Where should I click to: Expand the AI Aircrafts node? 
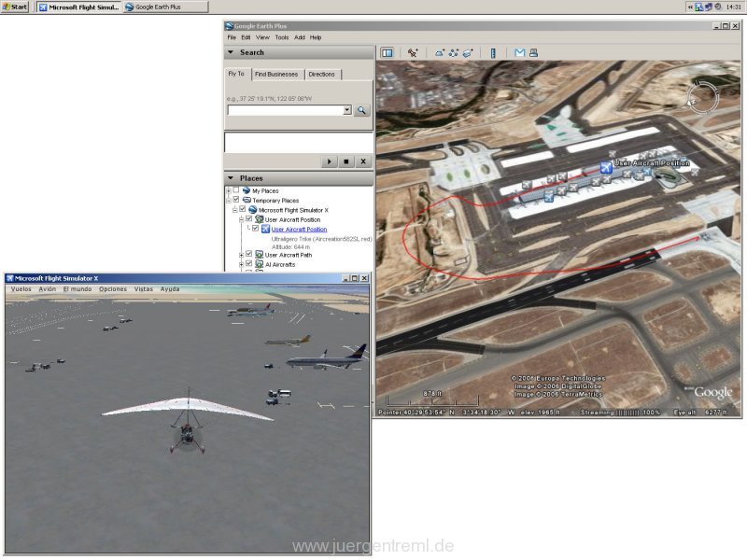(x=241, y=264)
